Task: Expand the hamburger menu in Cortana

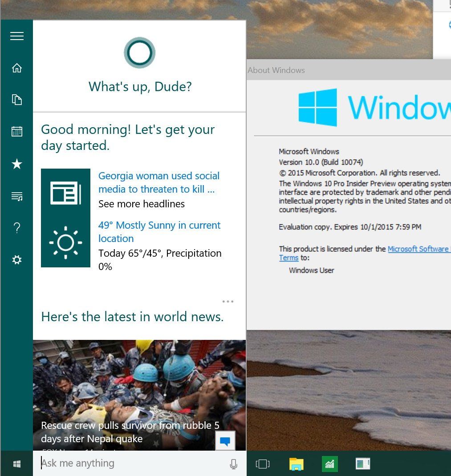Action: tap(17, 36)
